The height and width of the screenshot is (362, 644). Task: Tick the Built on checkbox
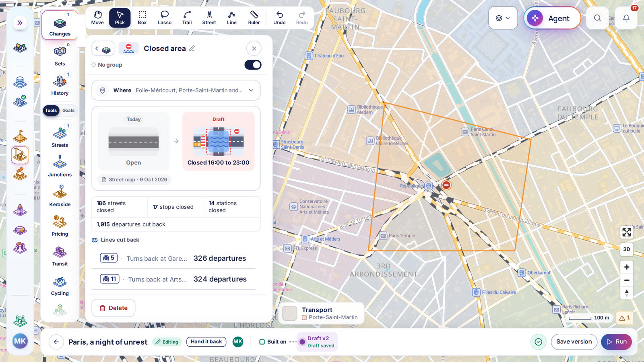coord(262,342)
